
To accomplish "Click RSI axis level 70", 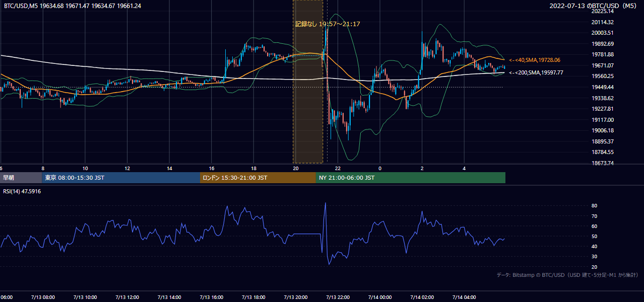I will pyautogui.click(x=594, y=216).
